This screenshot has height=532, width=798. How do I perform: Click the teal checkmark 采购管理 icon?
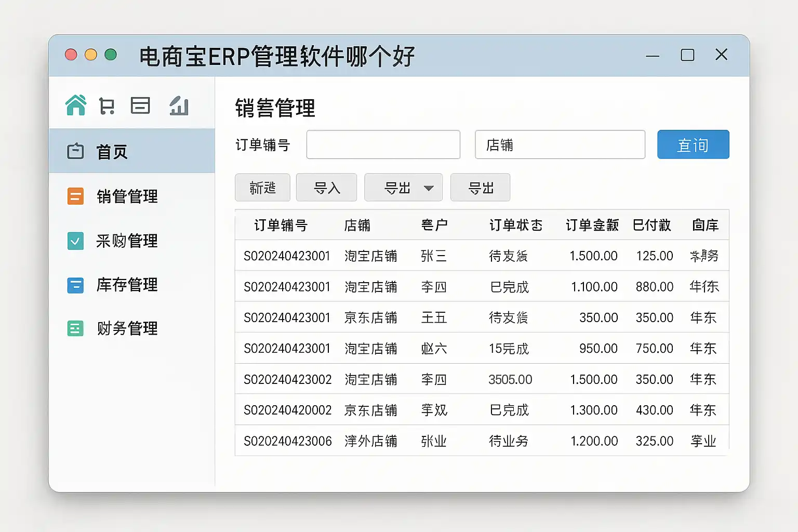coord(75,241)
